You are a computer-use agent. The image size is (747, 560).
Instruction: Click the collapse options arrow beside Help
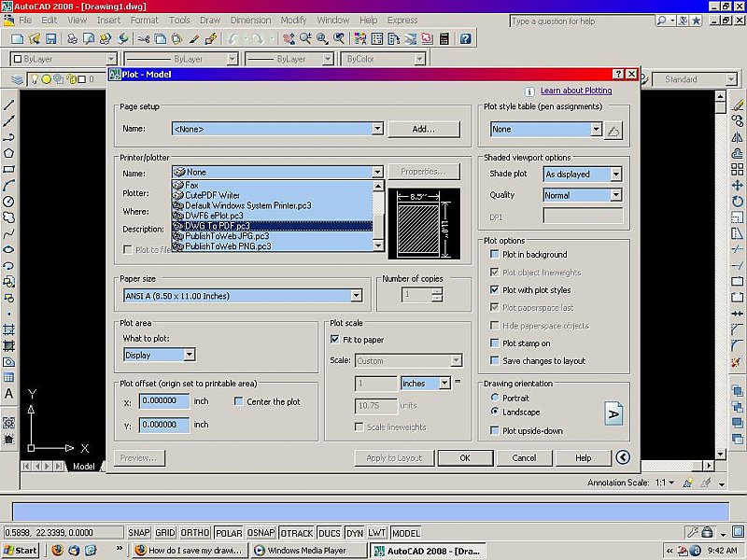coord(623,457)
